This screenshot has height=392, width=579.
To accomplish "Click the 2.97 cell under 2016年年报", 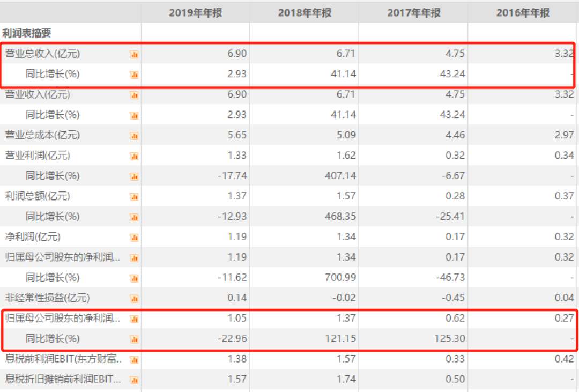I will (564, 135).
